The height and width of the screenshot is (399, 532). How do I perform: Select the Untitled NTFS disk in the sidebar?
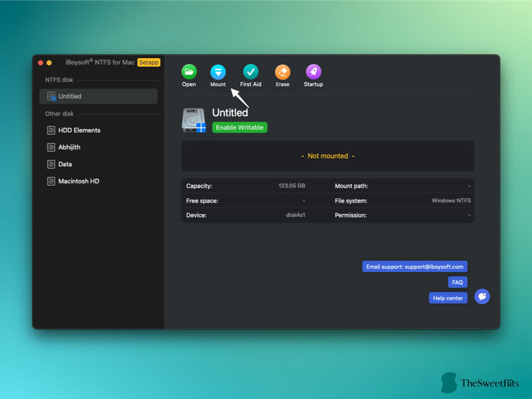point(99,96)
